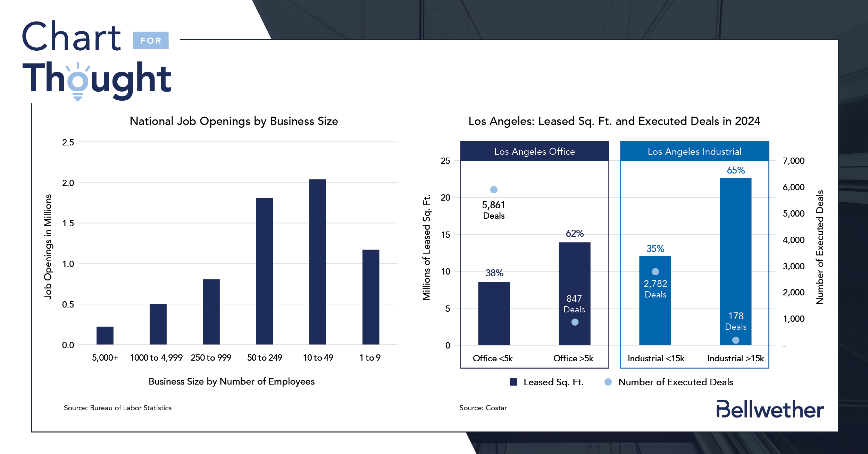868x454 pixels.
Task: Click the 178 Deals data point dot
Action: point(736,340)
